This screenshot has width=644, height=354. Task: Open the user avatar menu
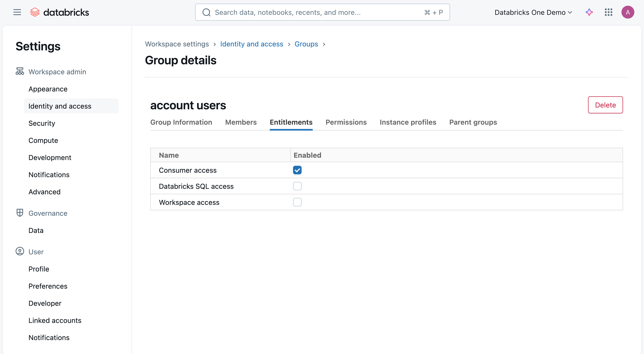pyautogui.click(x=628, y=12)
